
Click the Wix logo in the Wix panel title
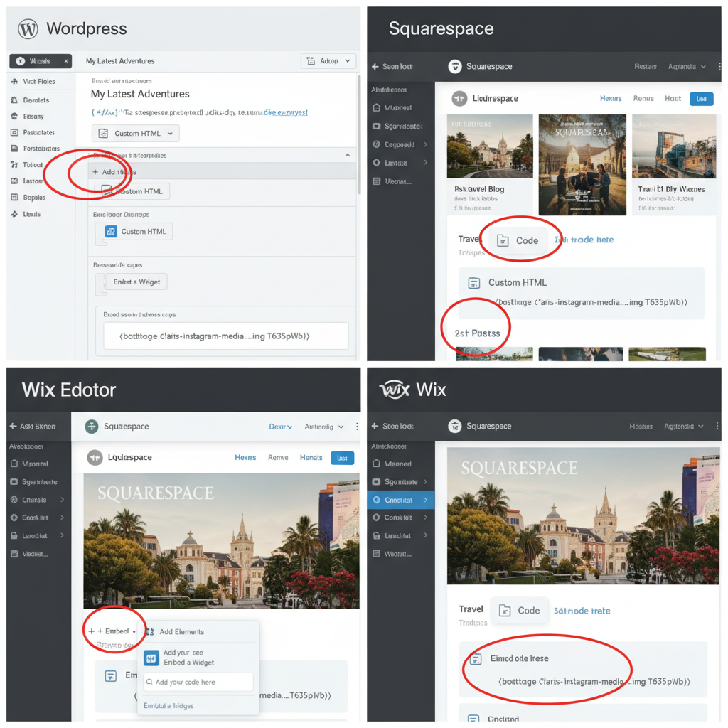click(x=395, y=390)
